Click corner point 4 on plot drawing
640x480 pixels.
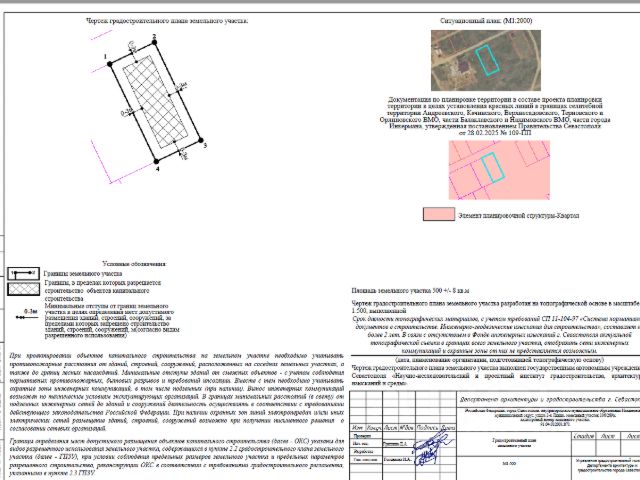pyautogui.click(x=156, y=162)
